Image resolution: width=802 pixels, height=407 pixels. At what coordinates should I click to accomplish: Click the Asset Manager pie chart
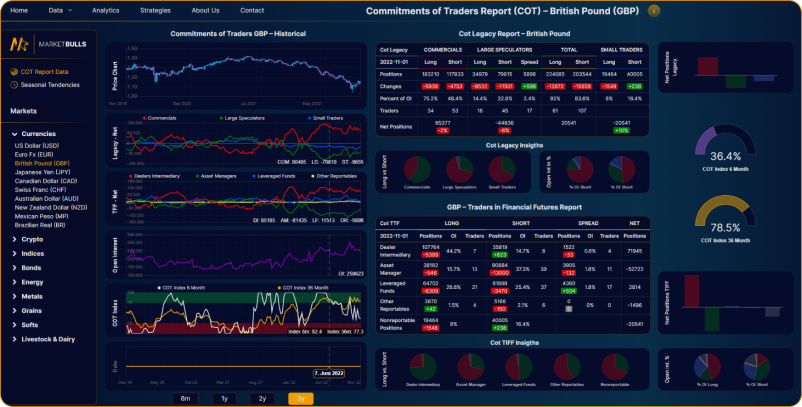(x=471, y=367)
